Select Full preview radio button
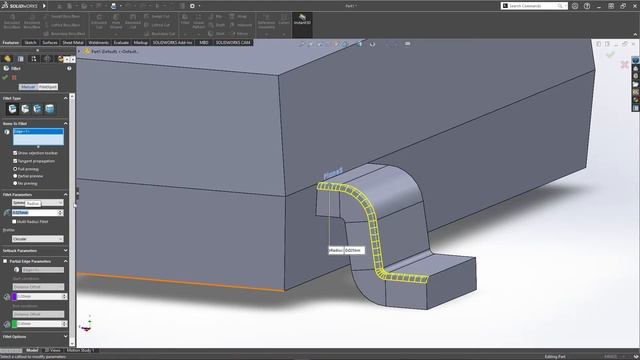This screenshot has width=640, height=360. [15, 169]
